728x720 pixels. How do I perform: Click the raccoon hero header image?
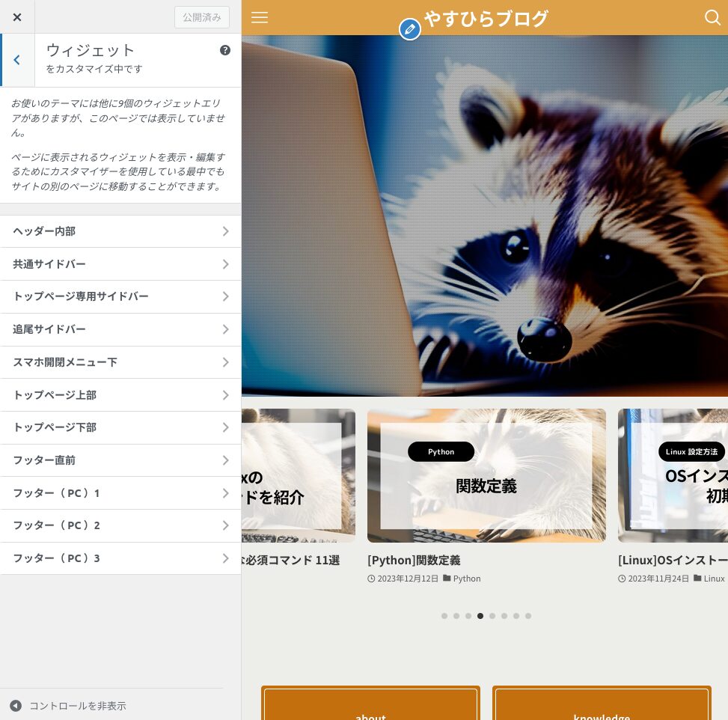tap(485, 216)
